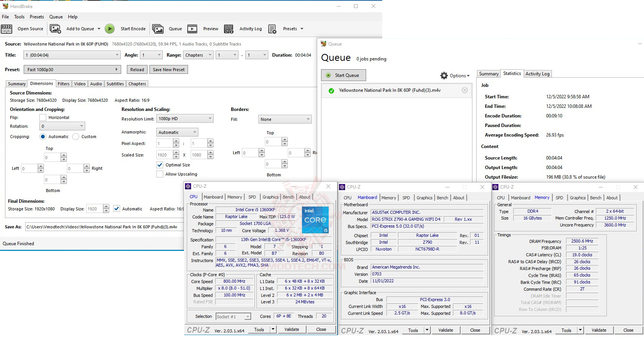Open the Resolution Limit dropdown
644x337 pixels.
(x=185, y=119)
